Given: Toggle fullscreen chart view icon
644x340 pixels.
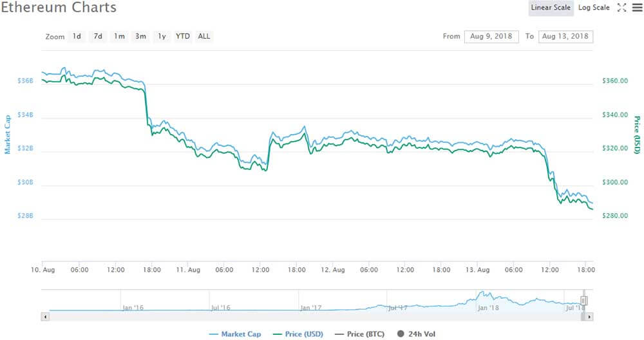Looking at the screenshot, I should pyautogui.click(x=622, y=7).
